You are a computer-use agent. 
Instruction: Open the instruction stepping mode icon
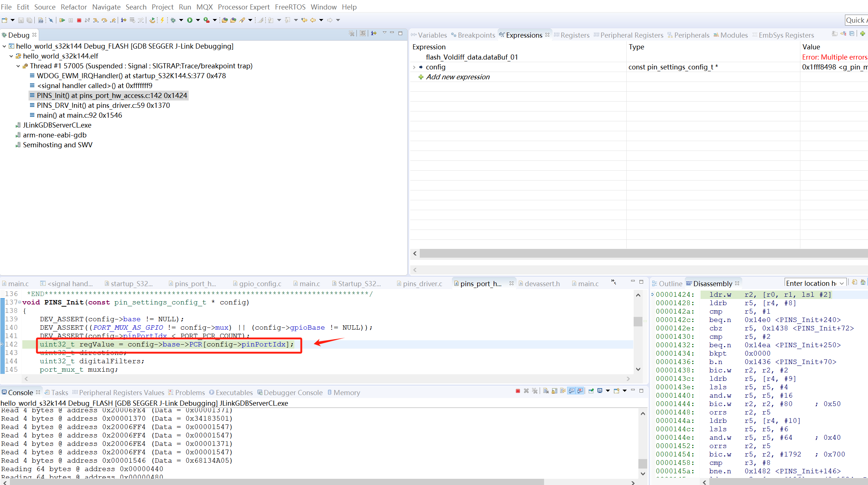[x=123, y=20]
